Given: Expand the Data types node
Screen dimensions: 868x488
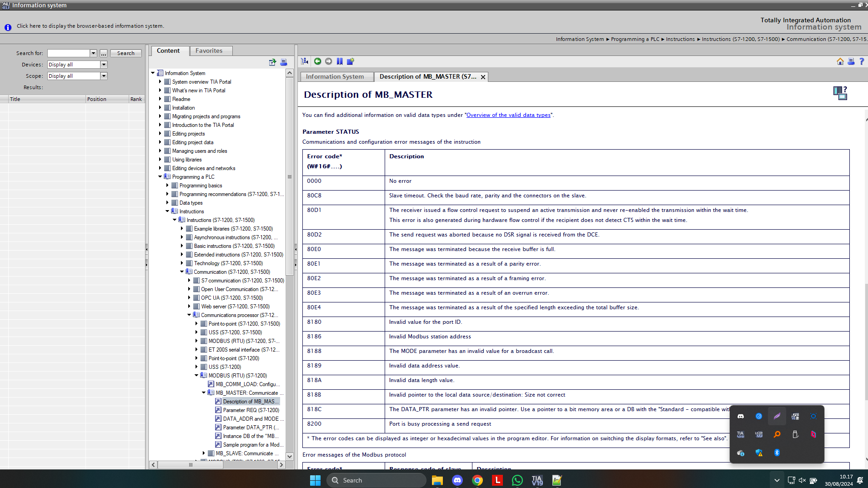Looking at the screenshot, I should click(167, 202).
